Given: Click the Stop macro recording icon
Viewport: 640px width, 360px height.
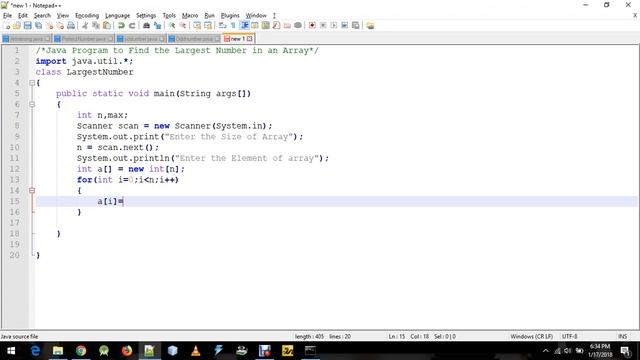Looking at the screenshot, I should click(x=323, y=26).
